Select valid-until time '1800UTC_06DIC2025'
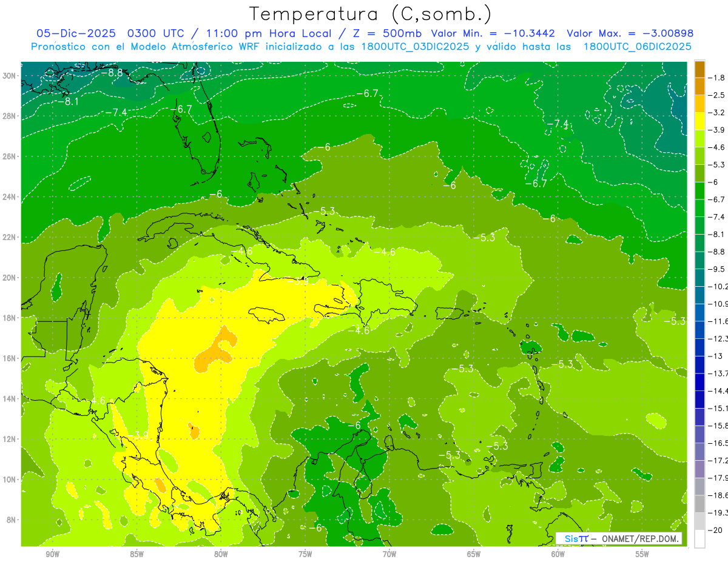 tap(637, 47)
